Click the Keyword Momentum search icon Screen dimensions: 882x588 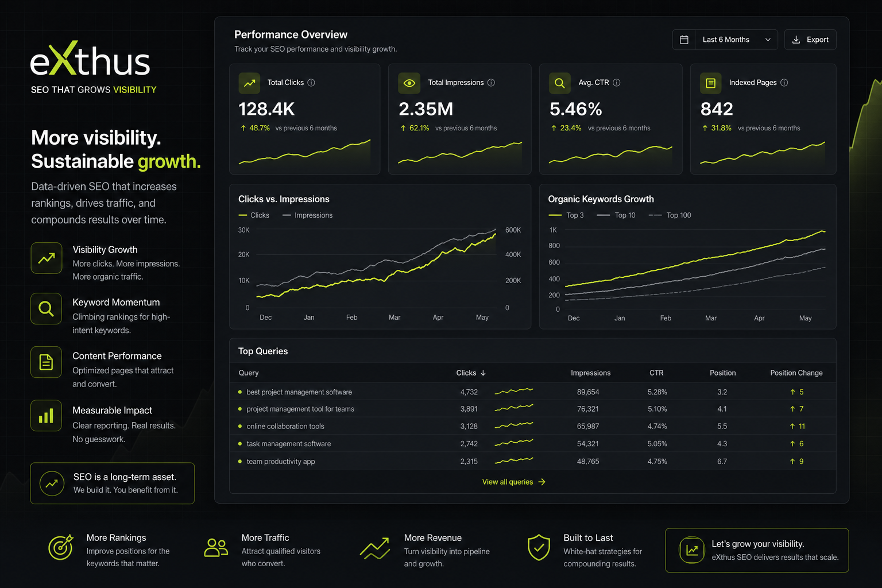[x=47, y=309]
